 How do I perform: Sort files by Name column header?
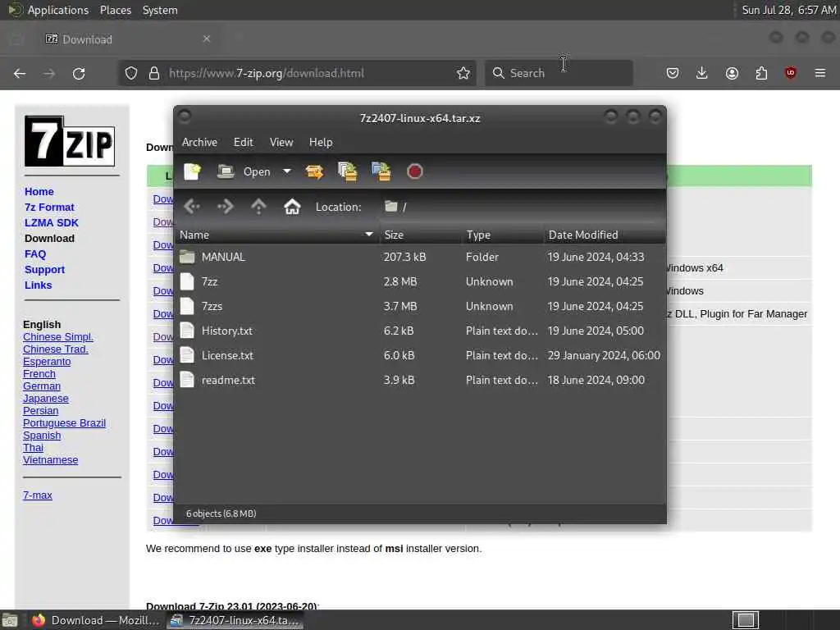(x=276, y=235)
